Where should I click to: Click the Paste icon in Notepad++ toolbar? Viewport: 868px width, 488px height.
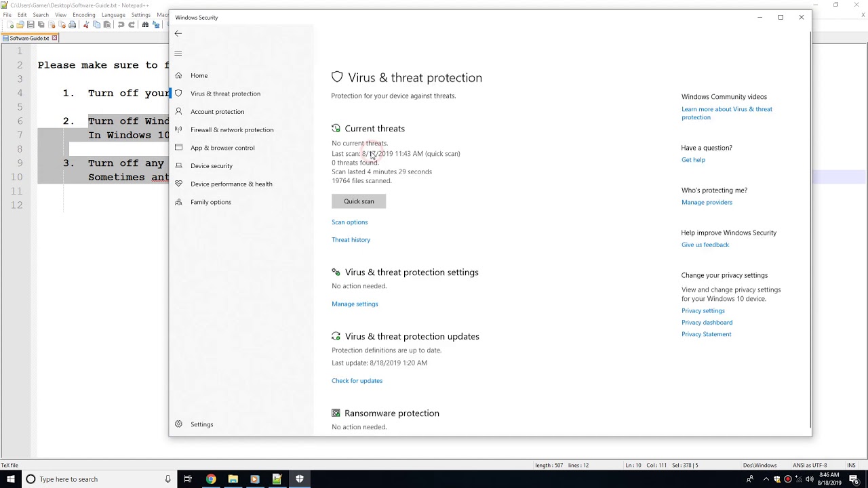106,25
